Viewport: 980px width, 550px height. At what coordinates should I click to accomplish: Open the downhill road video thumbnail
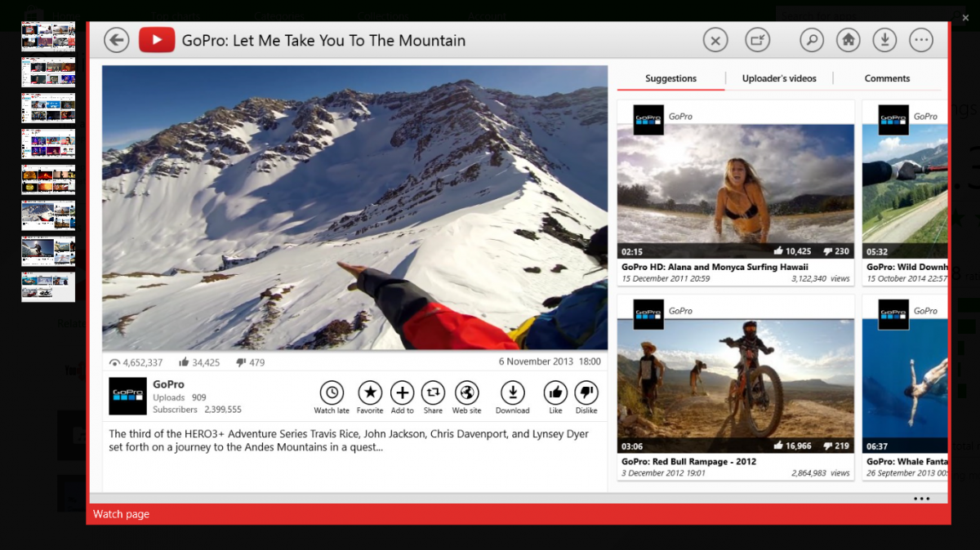(x=905, y=192)
